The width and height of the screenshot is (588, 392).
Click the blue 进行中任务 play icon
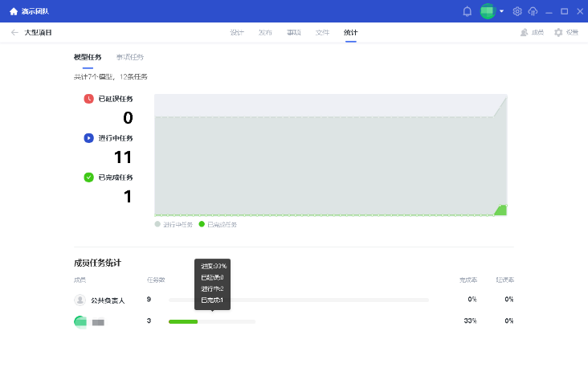(x=88, y=138)
